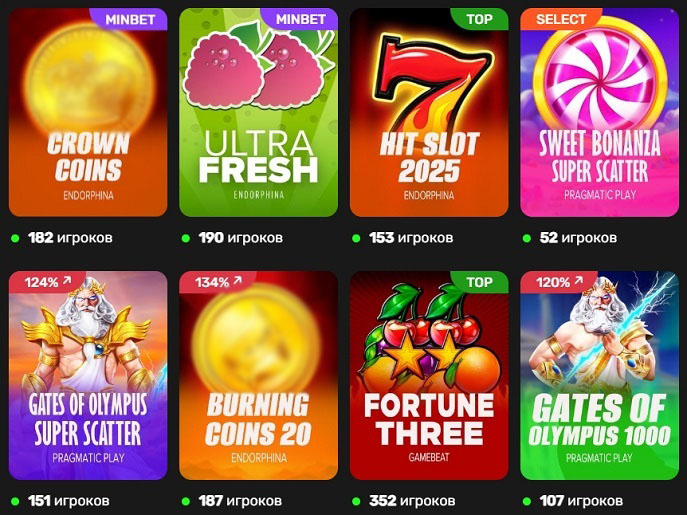Click the TOP badge on Hit Slot 2025

tap(479, 19)
